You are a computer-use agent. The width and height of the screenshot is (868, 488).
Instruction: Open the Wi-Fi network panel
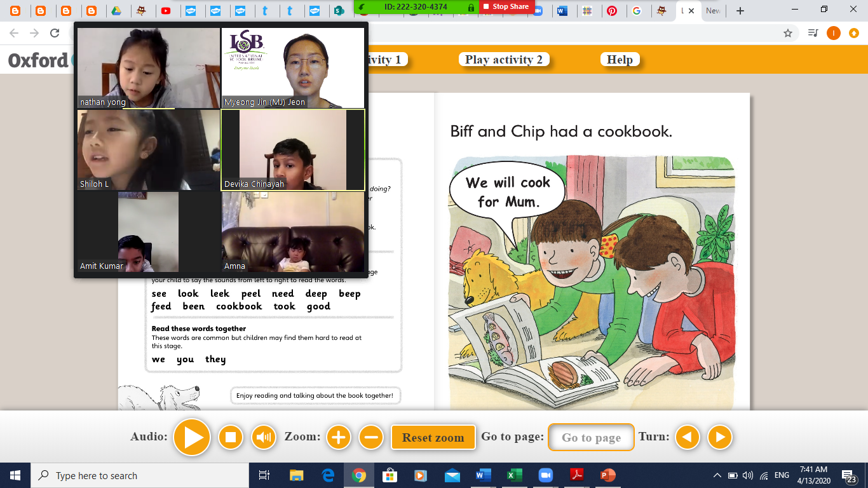764,475
